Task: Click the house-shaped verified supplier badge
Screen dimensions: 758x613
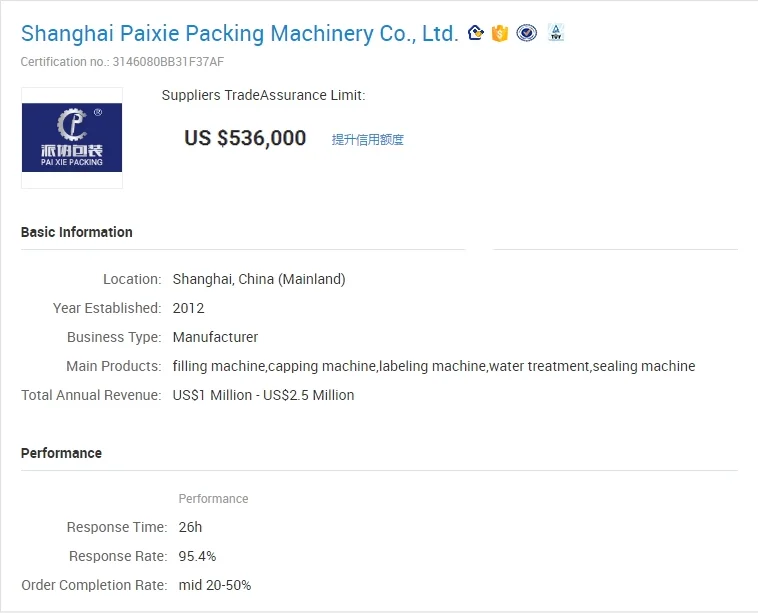Action: [476, 33]
